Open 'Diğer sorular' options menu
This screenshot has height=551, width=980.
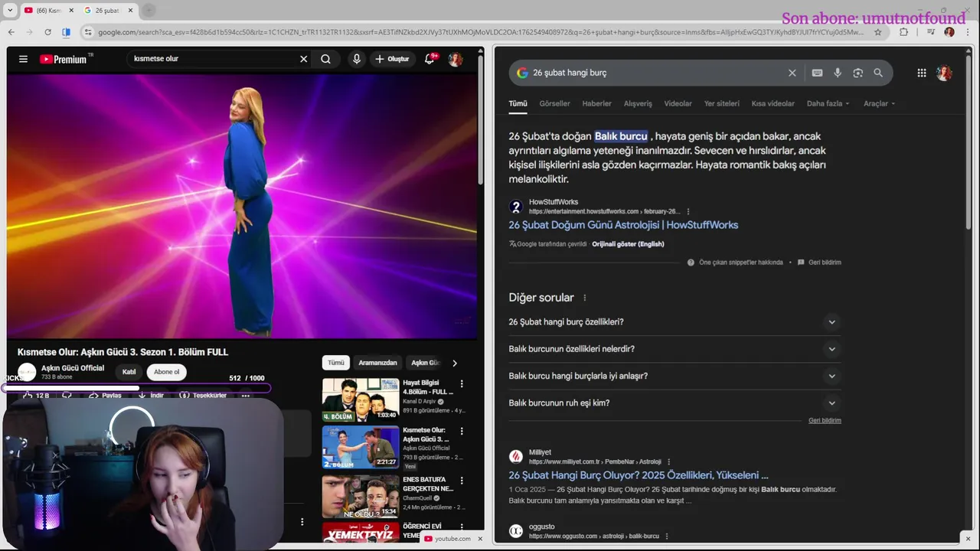(585, 298)
